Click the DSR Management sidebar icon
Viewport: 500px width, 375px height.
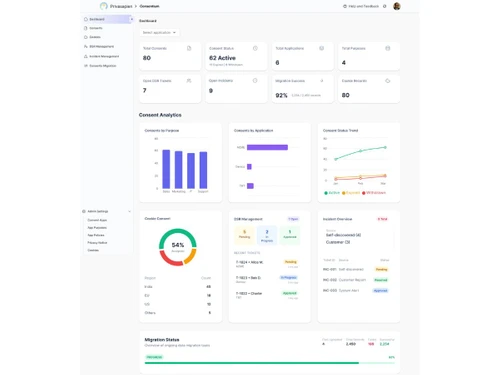(x=86, y=46)
